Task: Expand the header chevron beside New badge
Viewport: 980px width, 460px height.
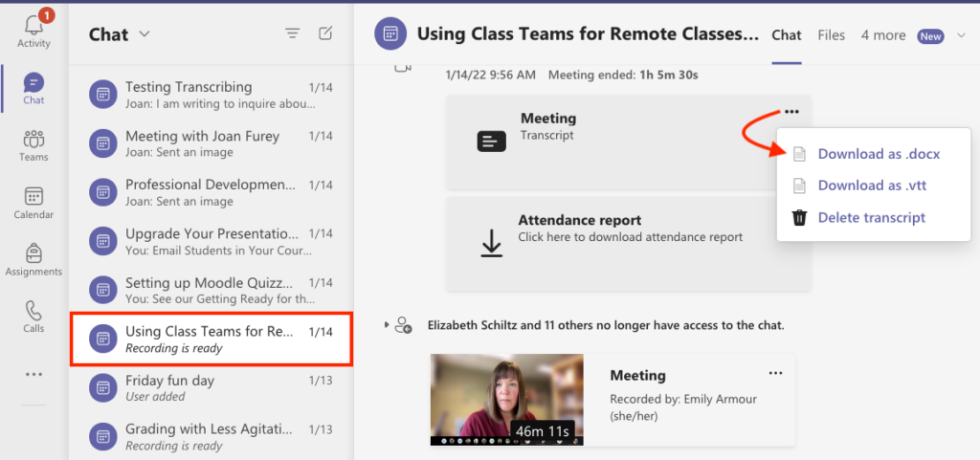Action: [x=961, y=35]
